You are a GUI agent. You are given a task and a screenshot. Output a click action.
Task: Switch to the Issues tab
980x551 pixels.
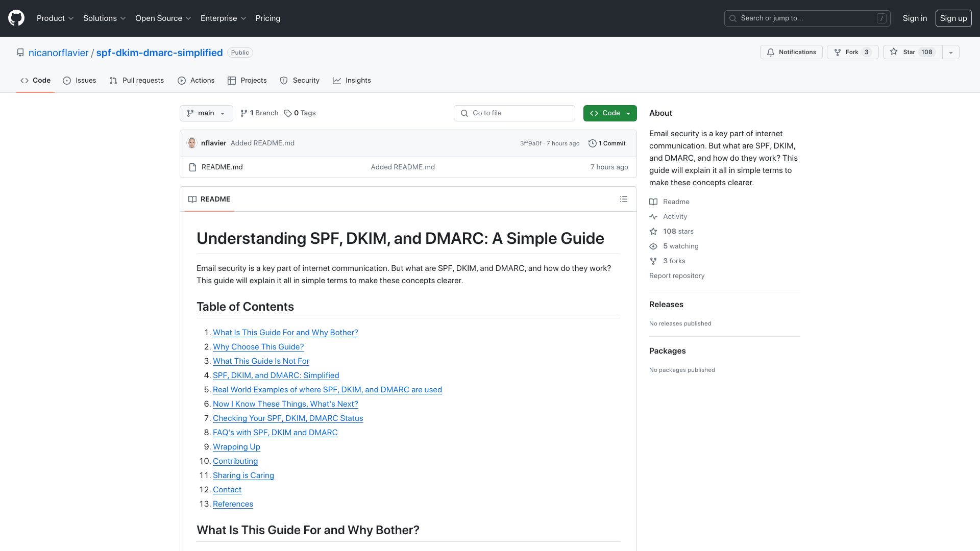(80, 81)
